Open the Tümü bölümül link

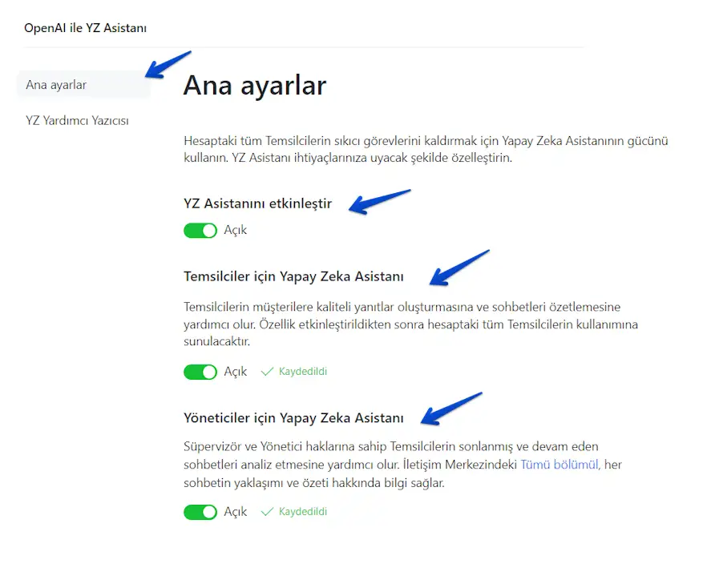(559, 465)
